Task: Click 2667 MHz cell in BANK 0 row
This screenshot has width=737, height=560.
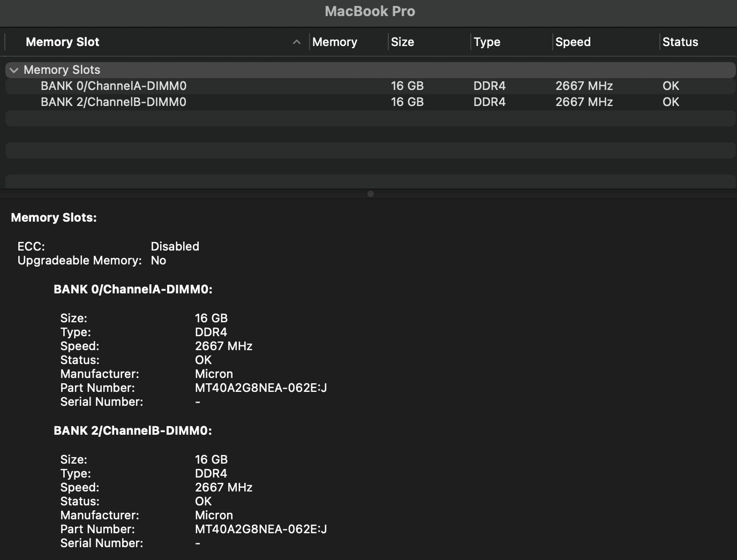Action: point(584,86)
